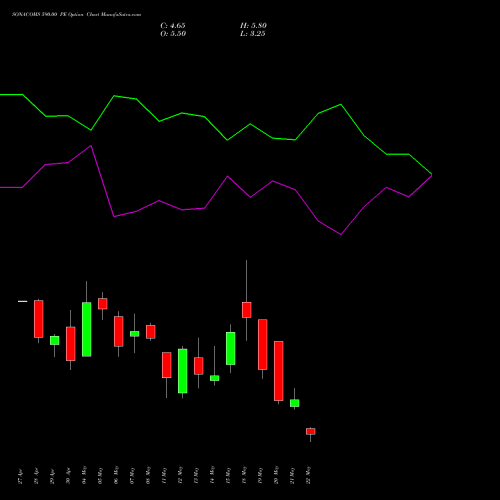
Task: Select the small red candlestick for 05 May
Action: [103, 304]
